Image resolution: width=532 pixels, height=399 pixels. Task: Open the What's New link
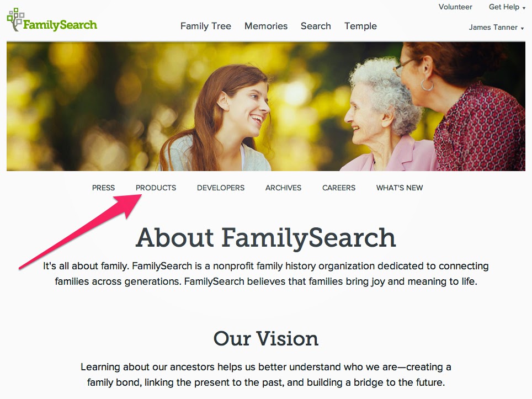(400, 188)
